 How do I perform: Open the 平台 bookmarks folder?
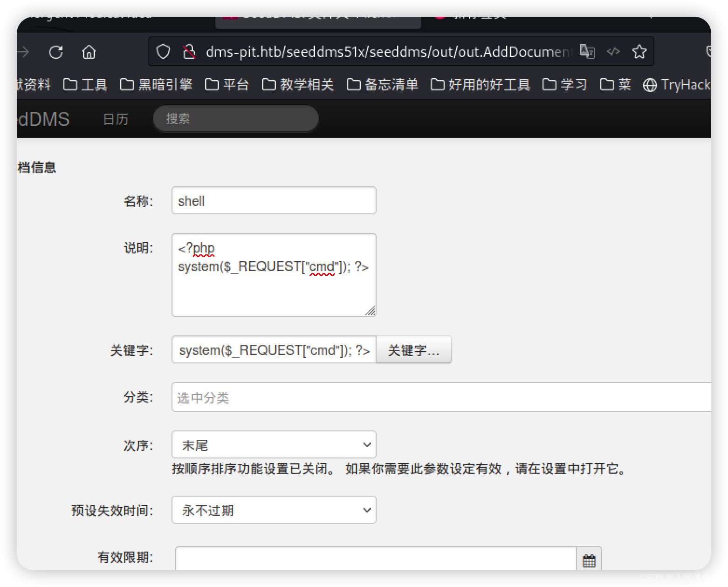[x=227, y=84]
